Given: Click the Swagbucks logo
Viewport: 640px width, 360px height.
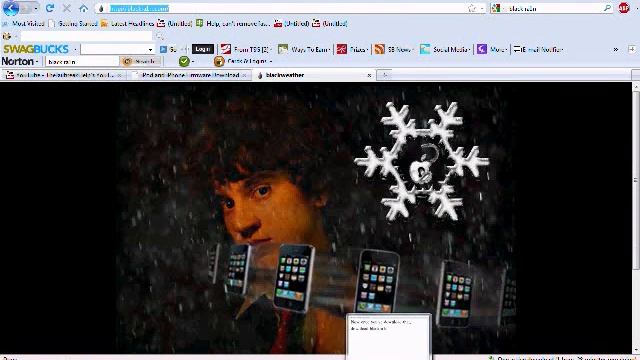Looking at the screenshot, I should click(36, 49).
